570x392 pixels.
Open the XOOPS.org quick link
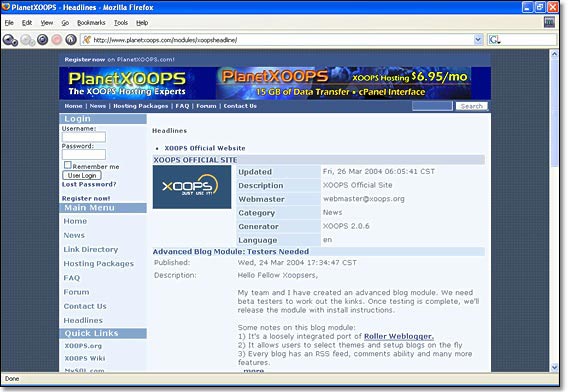click(x=83, y=346)
